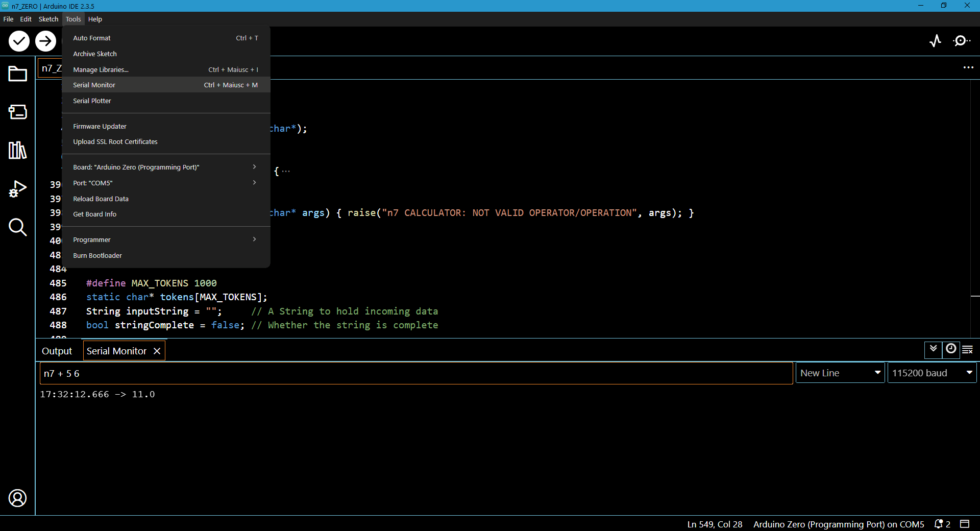This screenshot has width=980, height=531.
Task: Open the Serial Plotter waveform icon
Action: coord(935,41)
